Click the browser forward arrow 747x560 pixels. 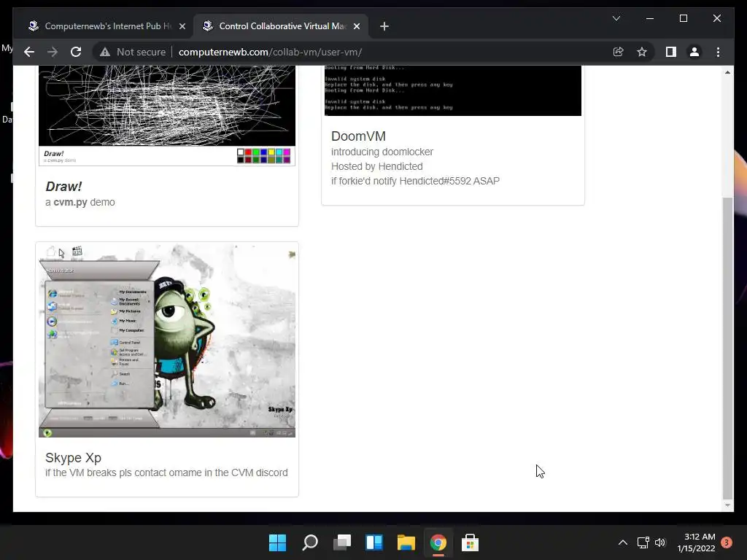click(53, 52)
